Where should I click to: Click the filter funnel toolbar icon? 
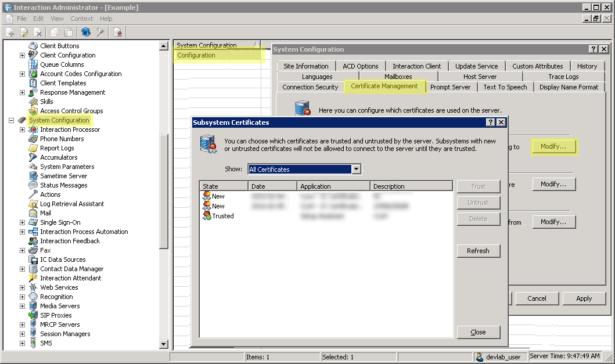click(100, 33)
